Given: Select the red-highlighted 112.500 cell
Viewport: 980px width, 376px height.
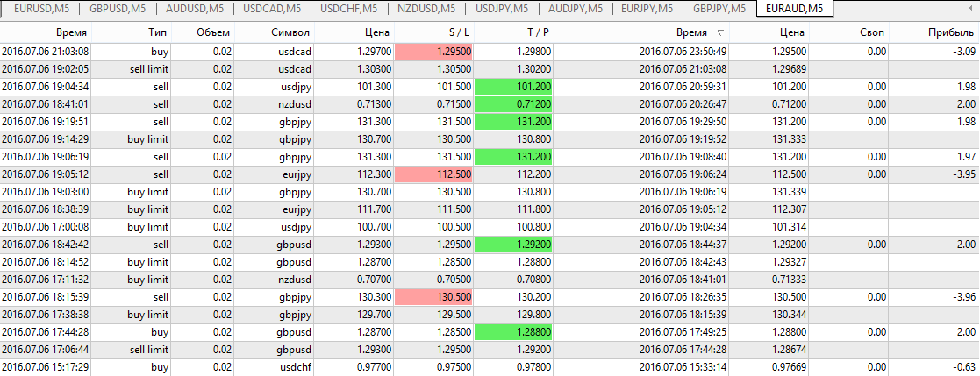Looking at the screenshot, I should [433, 174].
